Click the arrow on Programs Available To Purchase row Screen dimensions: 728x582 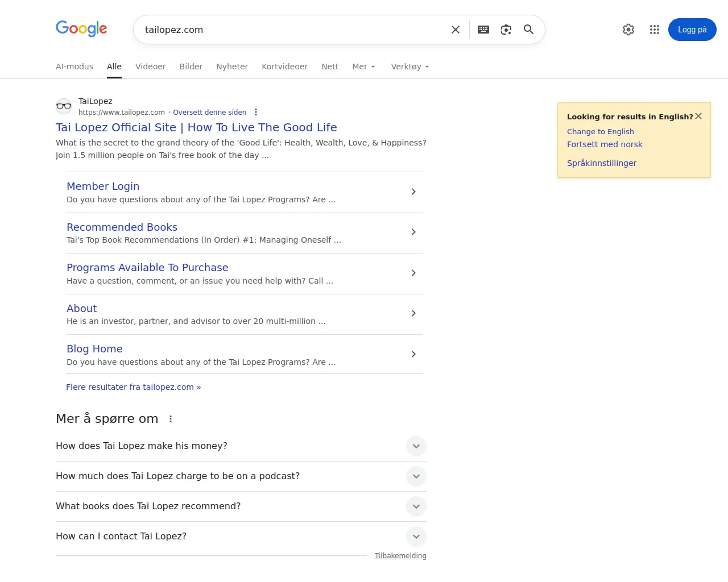[x=413, y=273]
